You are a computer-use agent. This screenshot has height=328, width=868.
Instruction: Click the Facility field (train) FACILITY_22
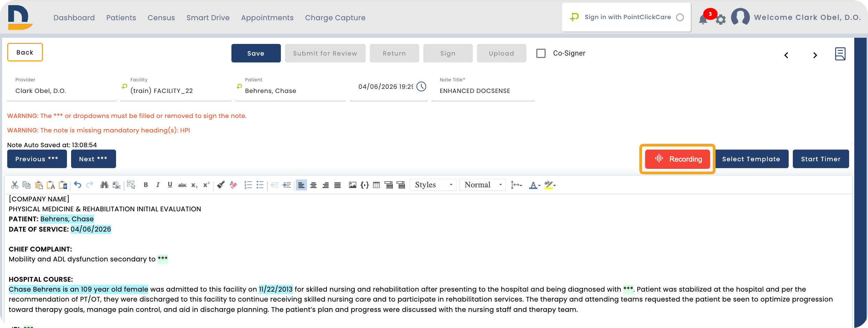click(176, 91)
